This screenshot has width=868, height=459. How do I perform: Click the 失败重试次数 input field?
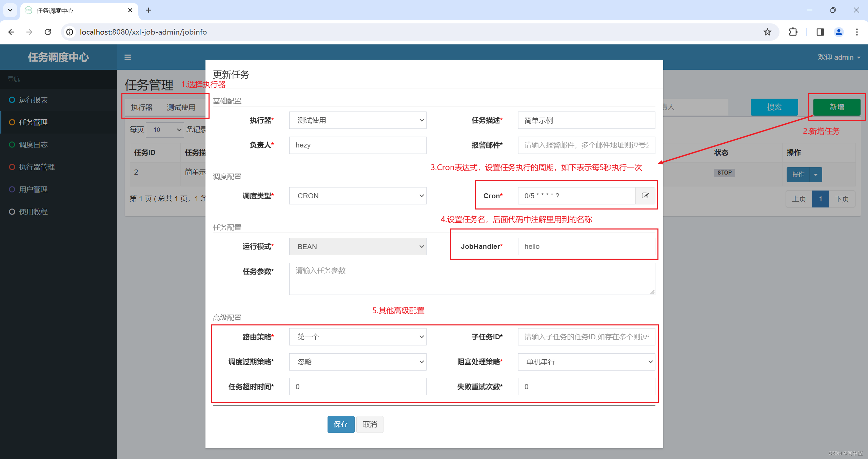coord(587,386)
